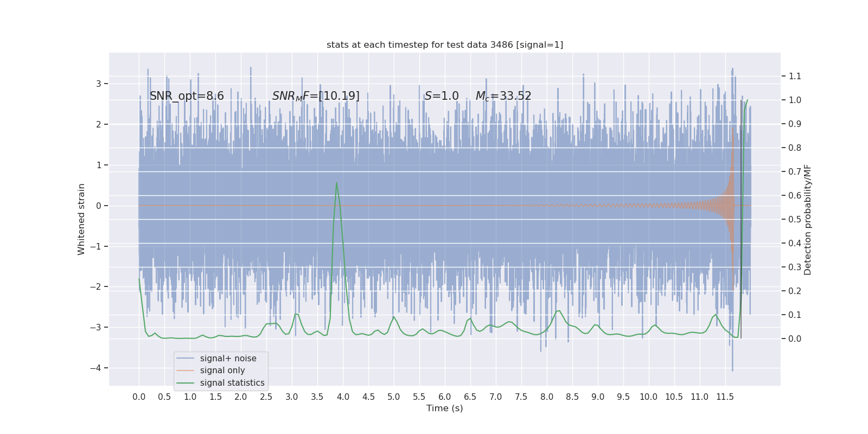Click the 5.0 tick on the time axis
This screenshot has width=868, height=434.
click(394, 397)
